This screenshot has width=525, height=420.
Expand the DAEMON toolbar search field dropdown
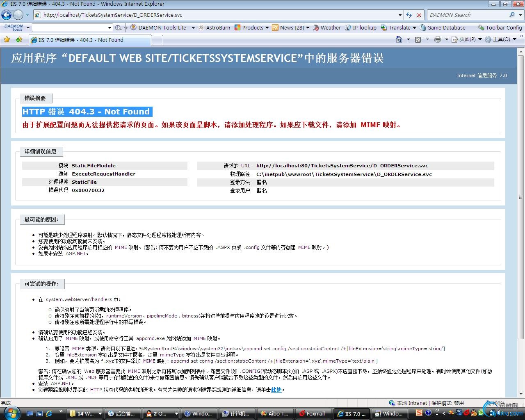(x=110, y=28)
